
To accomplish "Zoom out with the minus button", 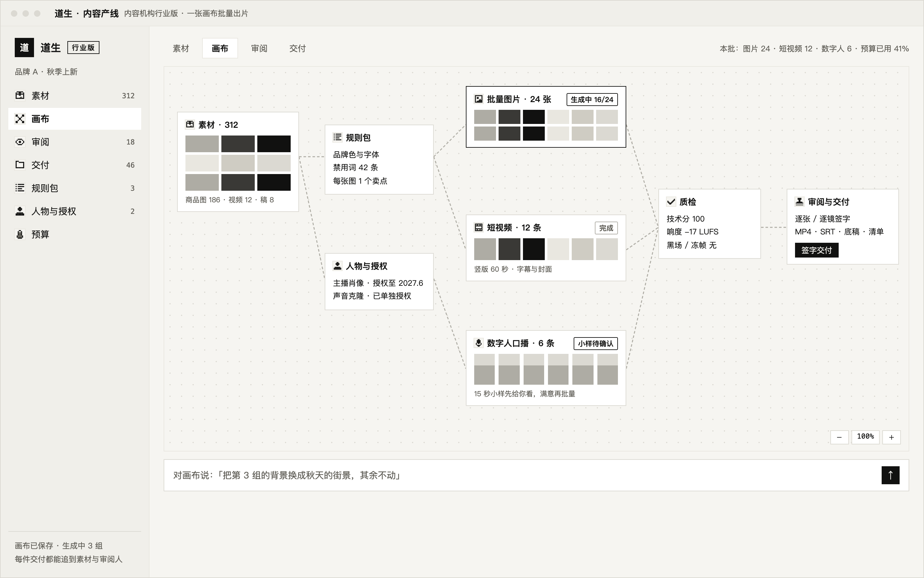I will click(839, 437).
